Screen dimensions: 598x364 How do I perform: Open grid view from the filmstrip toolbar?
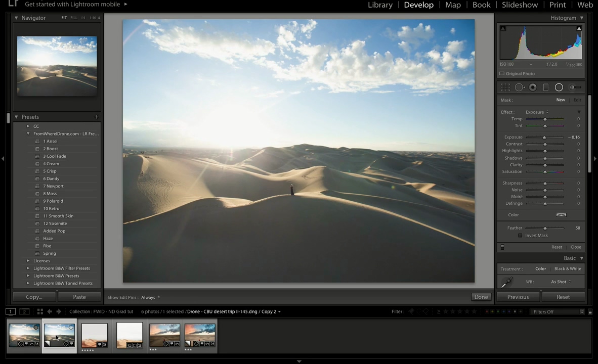coord(40,311)
